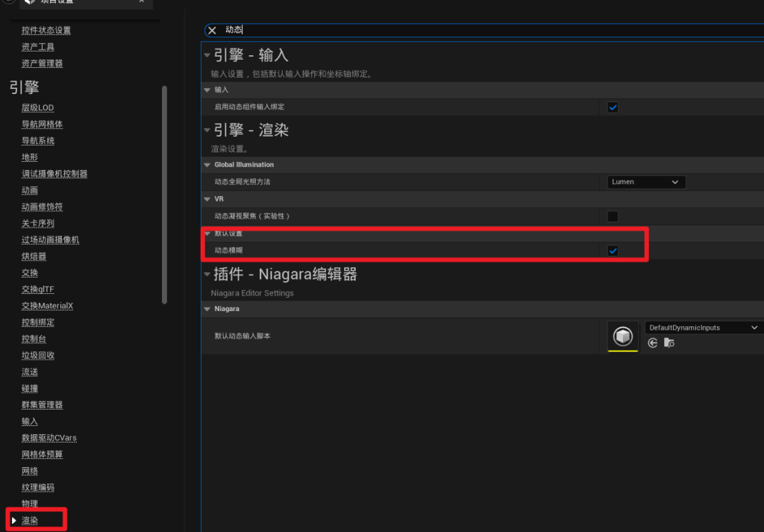
Task: Open the DefaultDynamicInputs dropdown
Action: pos(703,328)
